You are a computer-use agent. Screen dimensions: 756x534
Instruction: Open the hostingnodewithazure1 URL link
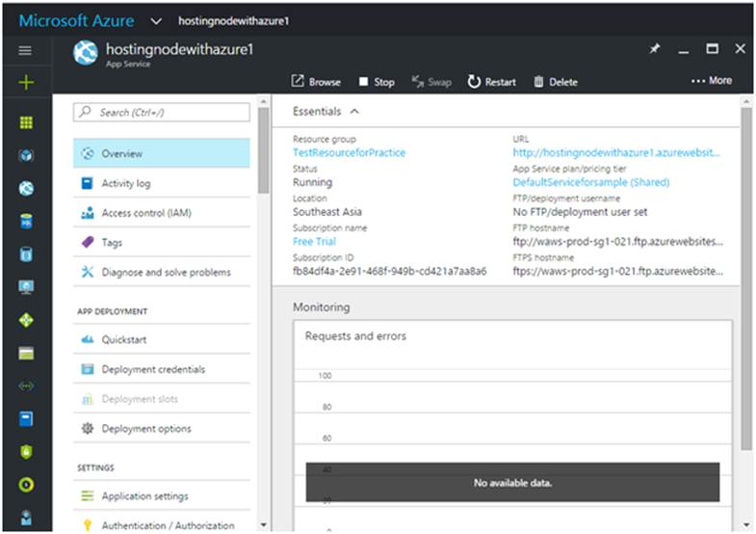pyautogui.click(x=616, y=153)
